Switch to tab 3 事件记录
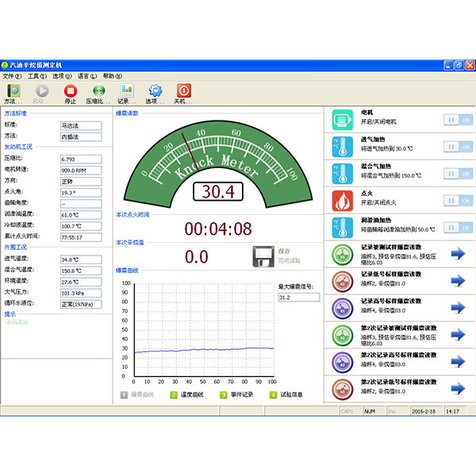476x476 pixels. (x=236, y=394)
